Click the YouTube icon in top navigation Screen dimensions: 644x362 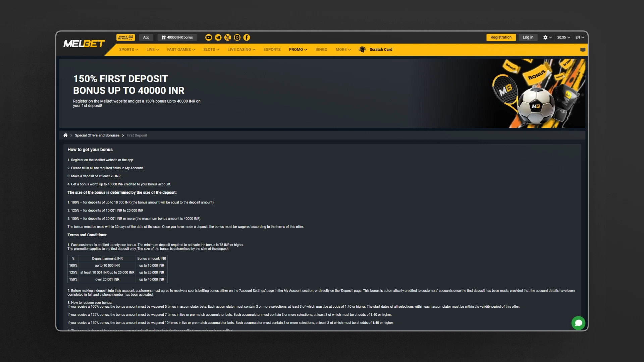[209, 38]
